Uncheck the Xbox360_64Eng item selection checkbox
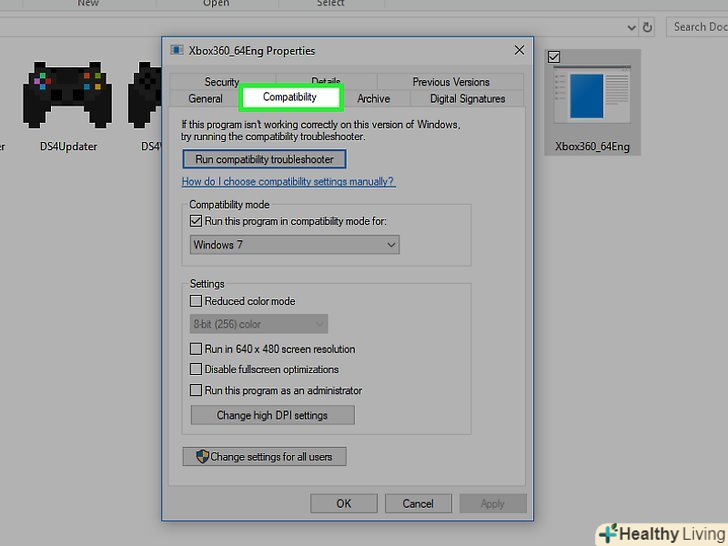Image resolution: width=728 pixels, height=546 pixels. point(554,57)
